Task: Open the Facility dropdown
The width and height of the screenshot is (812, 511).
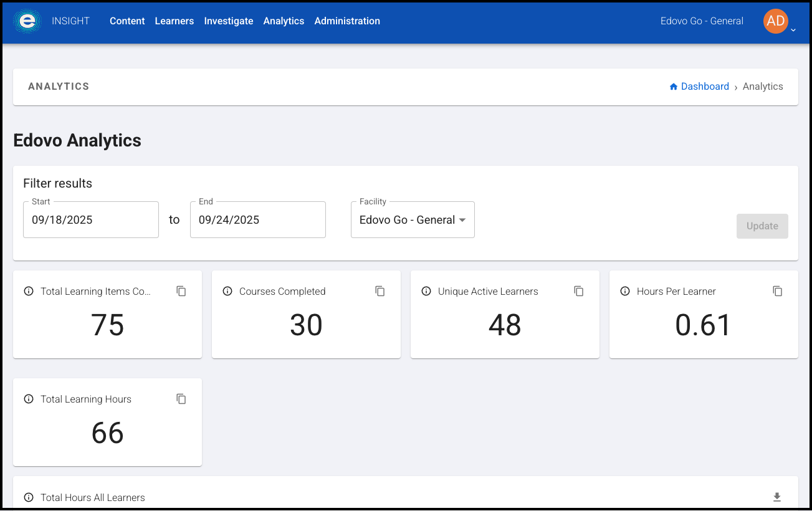Action: (413, 220)
